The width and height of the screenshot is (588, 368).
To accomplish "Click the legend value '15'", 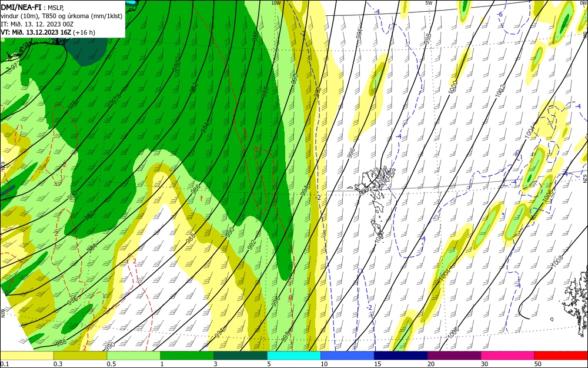I will click(x=377, y=364).
